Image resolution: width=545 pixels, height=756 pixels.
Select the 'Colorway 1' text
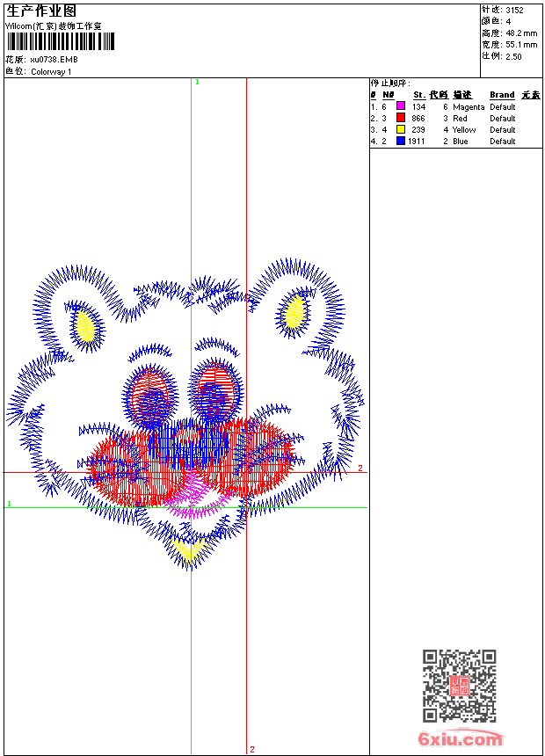click(51, 72)
